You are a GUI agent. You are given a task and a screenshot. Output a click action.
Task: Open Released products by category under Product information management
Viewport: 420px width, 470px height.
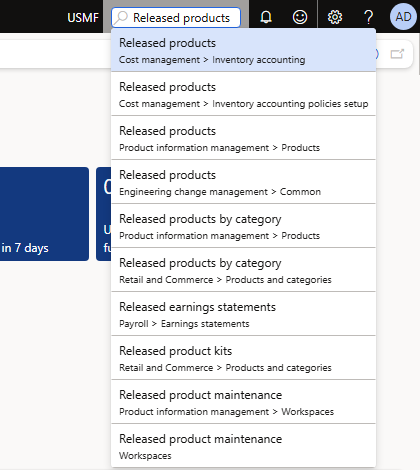click(243, 226)
